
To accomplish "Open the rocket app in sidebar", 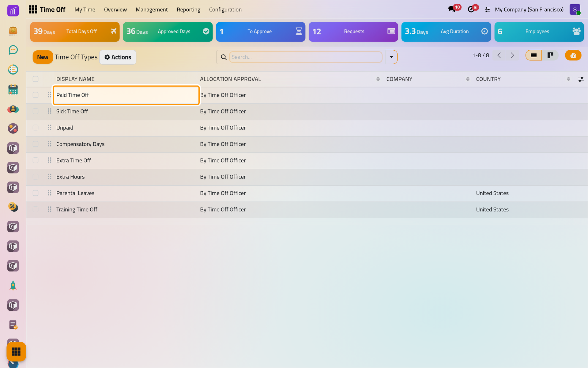I will [13, 286].
